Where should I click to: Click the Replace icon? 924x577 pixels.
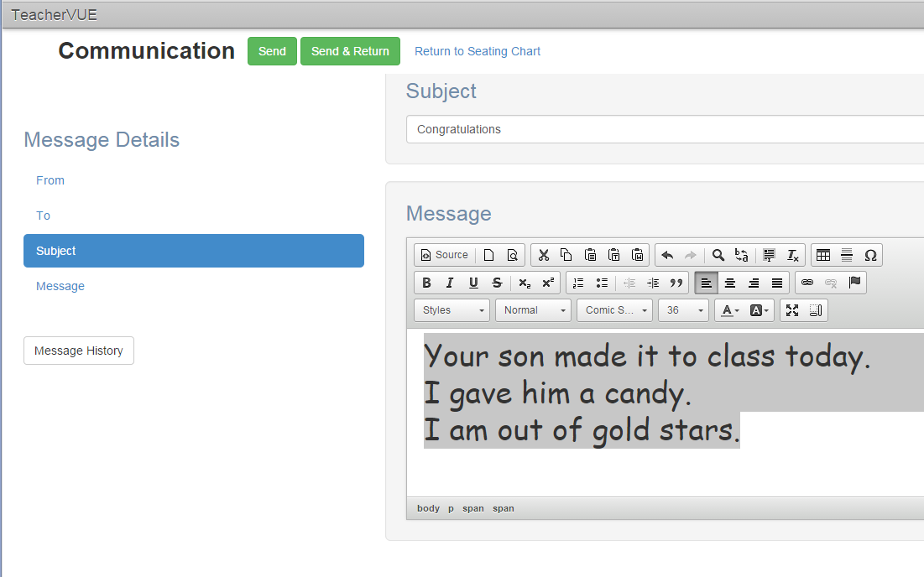coord(741,255)
